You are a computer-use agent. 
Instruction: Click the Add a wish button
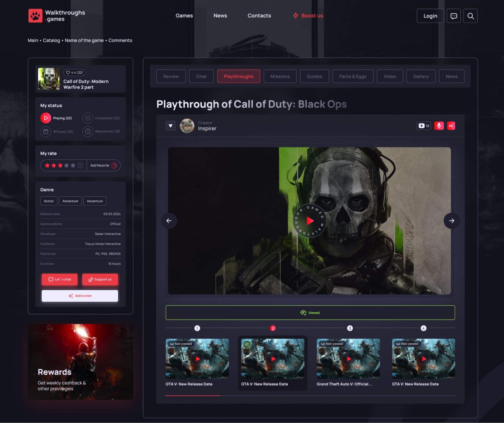[80, 296]
